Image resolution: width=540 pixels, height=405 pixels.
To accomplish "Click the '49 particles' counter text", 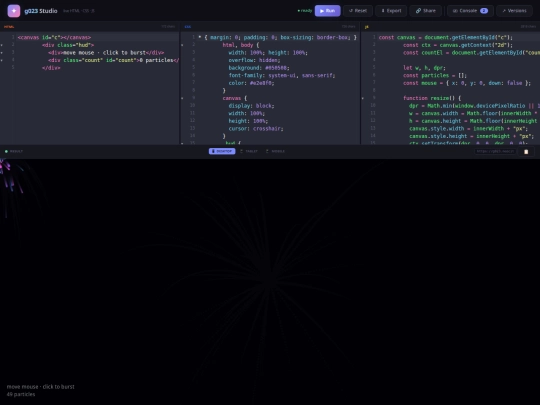I will click(x=21, y=394).
